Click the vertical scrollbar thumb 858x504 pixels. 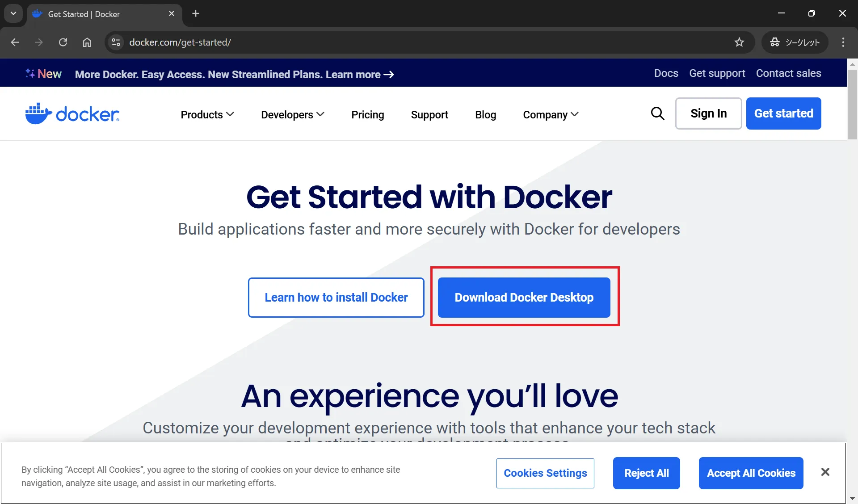point(852,105)
